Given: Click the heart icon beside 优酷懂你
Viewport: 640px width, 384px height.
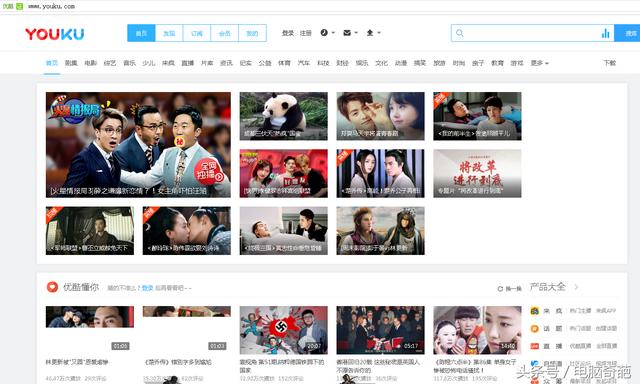Looking at the screenshot, I should [52, 287].
